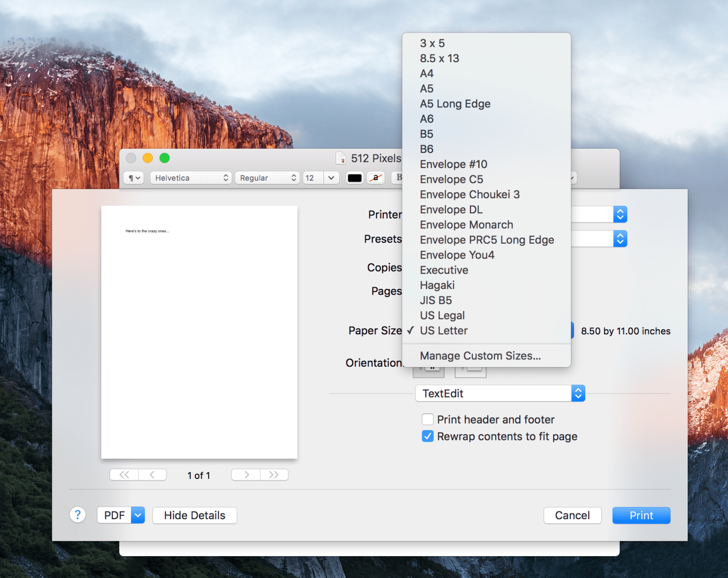Select Hagaki paper size
The height and width of the screenshot is (578, 728).
(x=486, y=285)
